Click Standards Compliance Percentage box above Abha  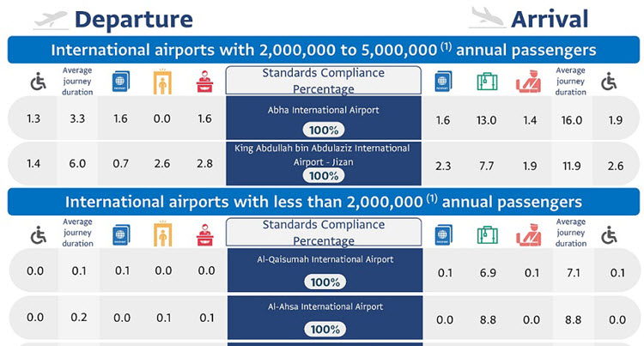click(x=324, y=81)
